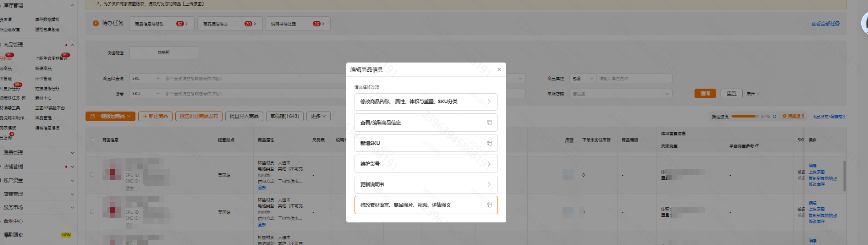Image resolution: width=868 pixels, height=245 pixels.
Task: Open the SKU dropdown for 货号
Action: pos(146,93)
